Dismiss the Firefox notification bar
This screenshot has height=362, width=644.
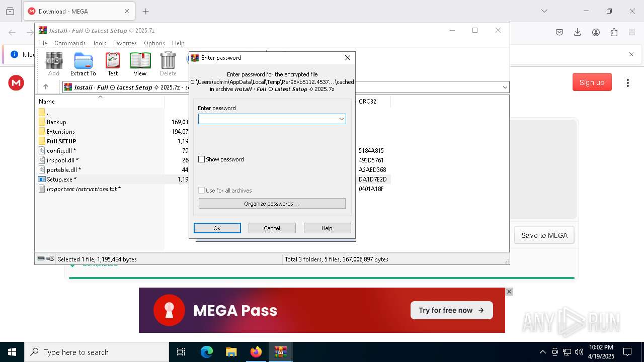[631, 54]
